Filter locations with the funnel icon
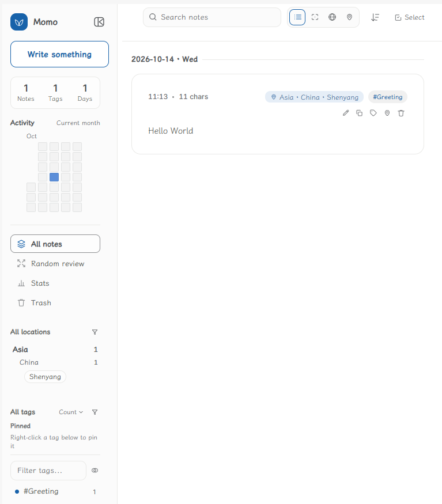This screenshot has height=504, width=442. (95, 332)
